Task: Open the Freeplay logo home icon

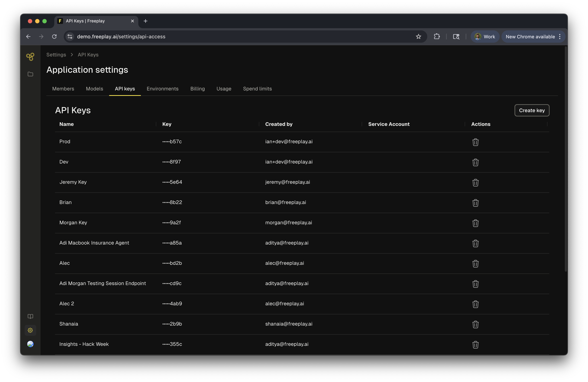Action: [30, 57]
